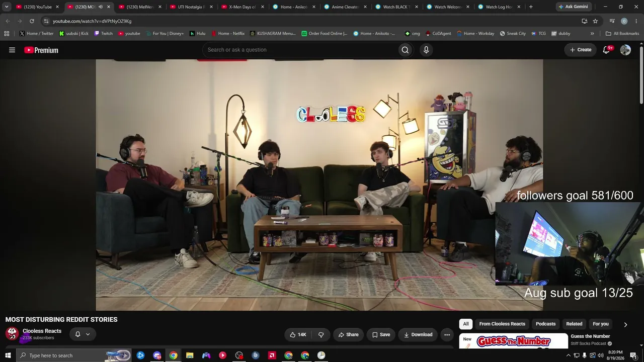The image size is (644, 362).
Task: Show next filter chips arrow
Action: (x=625, y=324)
